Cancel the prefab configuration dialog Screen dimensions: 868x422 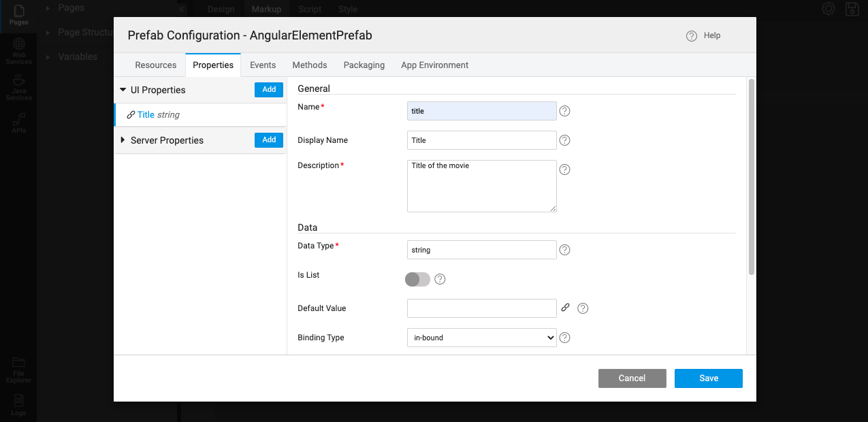(x=632, y=378)
